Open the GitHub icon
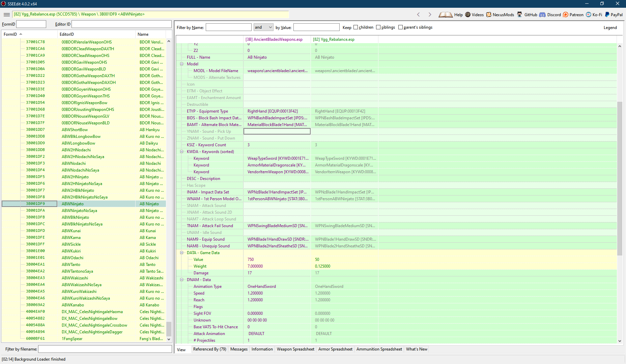This screenshot has height=364, width=626. click(x=520, y=14)
